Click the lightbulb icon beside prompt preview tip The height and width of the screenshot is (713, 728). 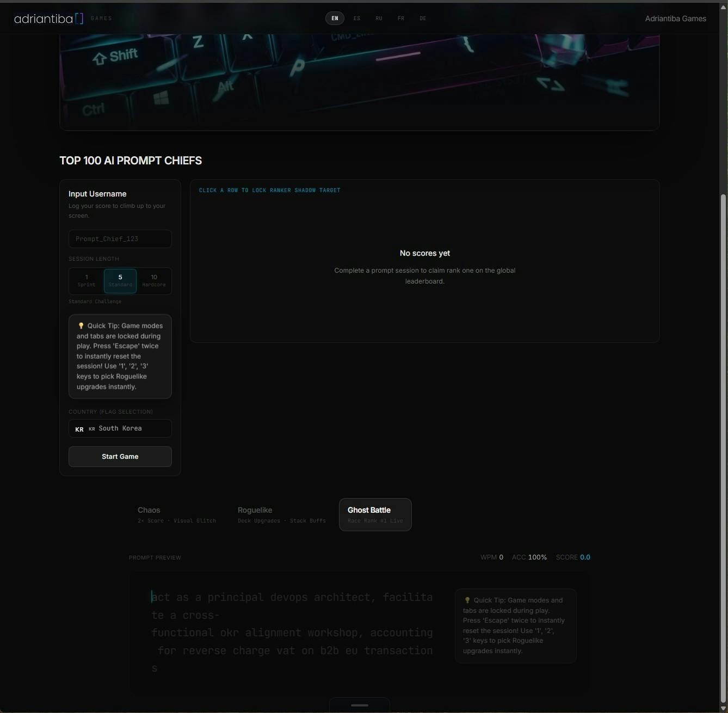pos(467,600)
